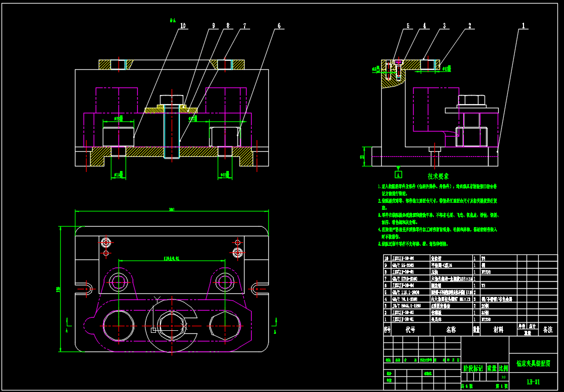The height and width of the screenshot is (392, 564).
Task: Select the 材料 column header
Action: [498, 329]
